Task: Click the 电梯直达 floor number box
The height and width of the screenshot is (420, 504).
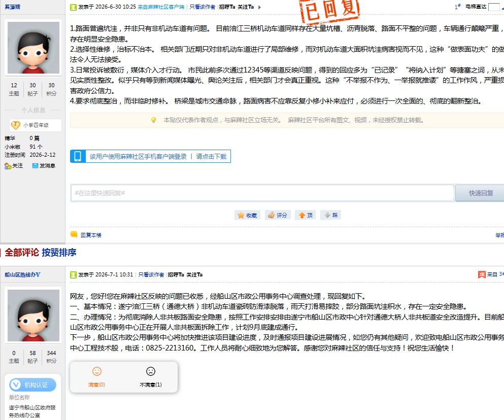Action: (x=494, y=7)
